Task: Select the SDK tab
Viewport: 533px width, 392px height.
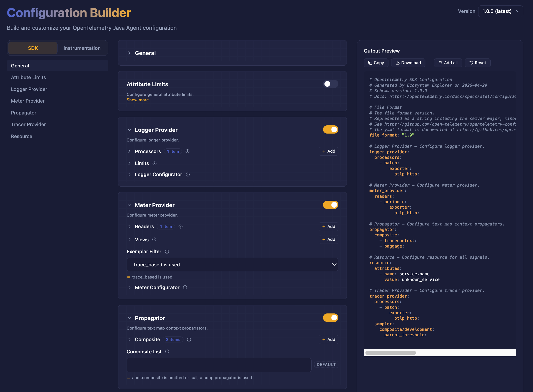Action: (x=32, y=48)
